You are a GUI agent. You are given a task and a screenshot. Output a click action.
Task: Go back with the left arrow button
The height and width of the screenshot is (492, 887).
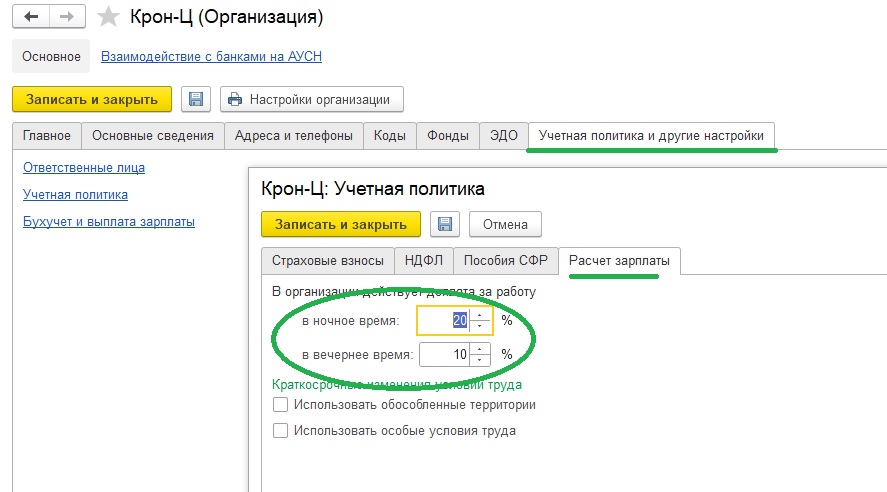click(31, 16)
